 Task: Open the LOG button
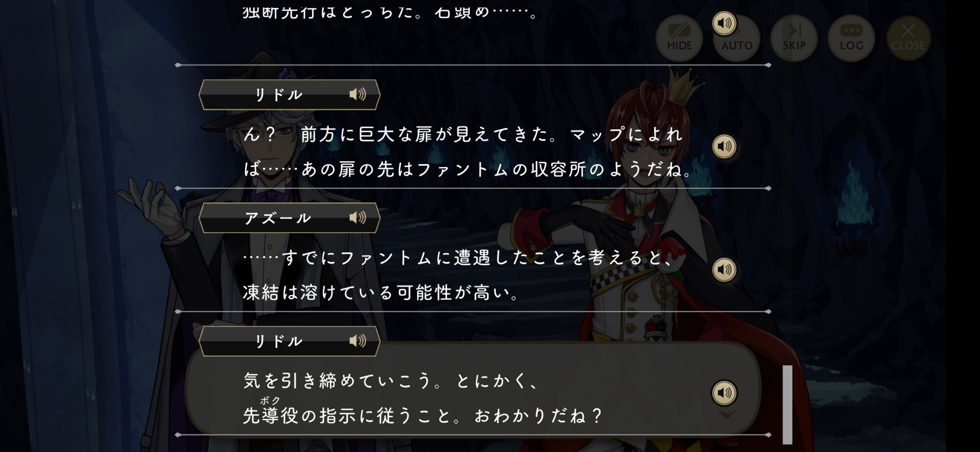point(851,38)
